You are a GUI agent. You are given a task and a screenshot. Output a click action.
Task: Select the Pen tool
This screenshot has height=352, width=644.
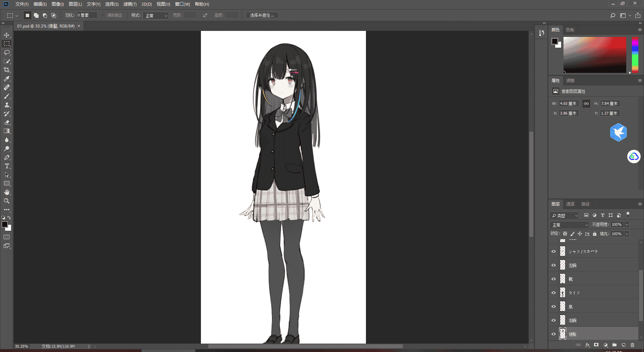coord(7,157)
